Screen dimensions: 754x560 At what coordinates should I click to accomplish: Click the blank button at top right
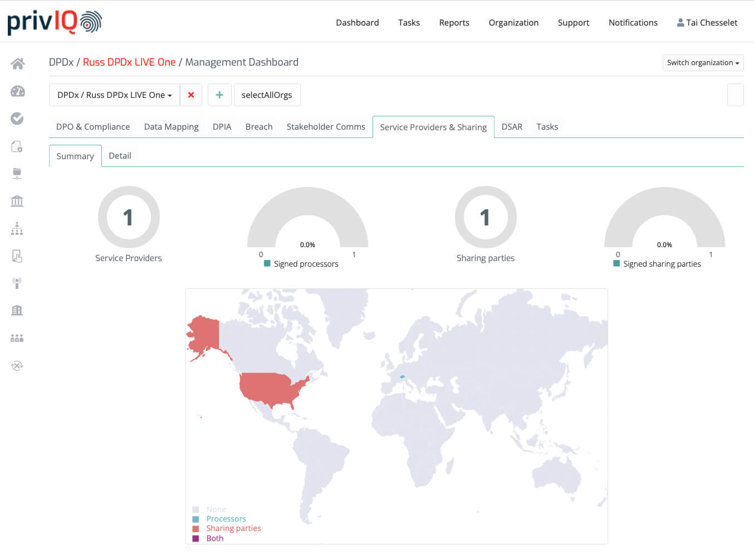point(736,95)
